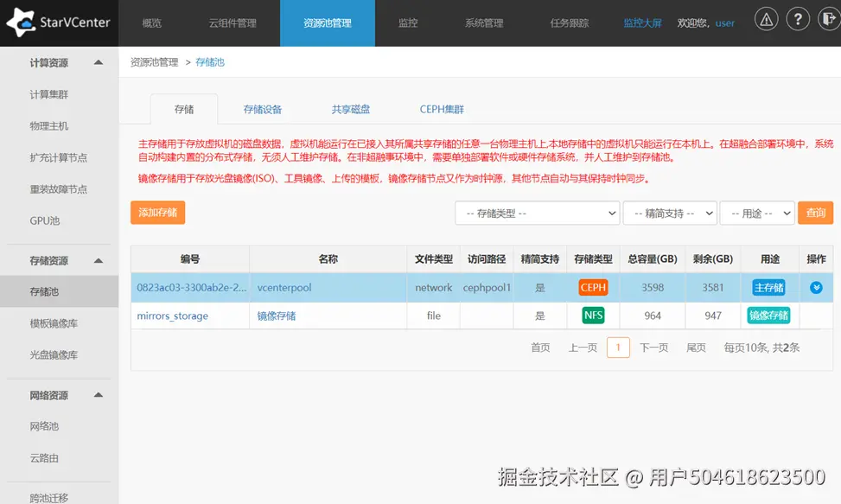Viewport: 841px width, 504px height.
Task: Click the 存储池 breadcrumb link
Action: pos(210,62)
